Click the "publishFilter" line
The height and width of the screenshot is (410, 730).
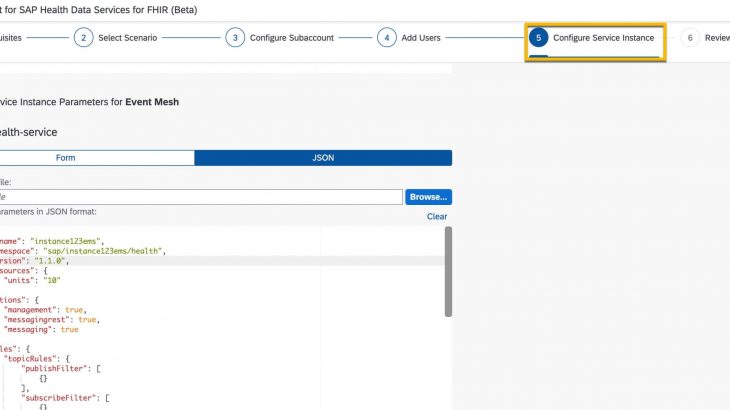(x=61, y=368)
